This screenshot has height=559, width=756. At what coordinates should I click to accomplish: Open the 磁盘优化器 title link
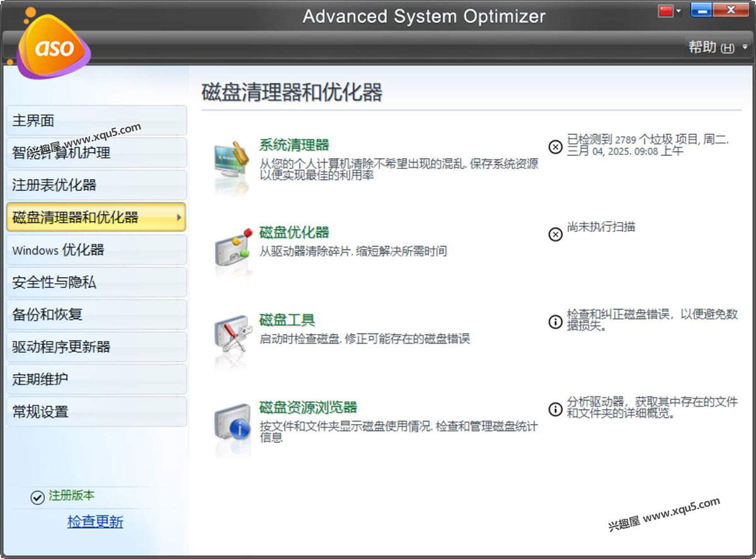tap(294, 232)
